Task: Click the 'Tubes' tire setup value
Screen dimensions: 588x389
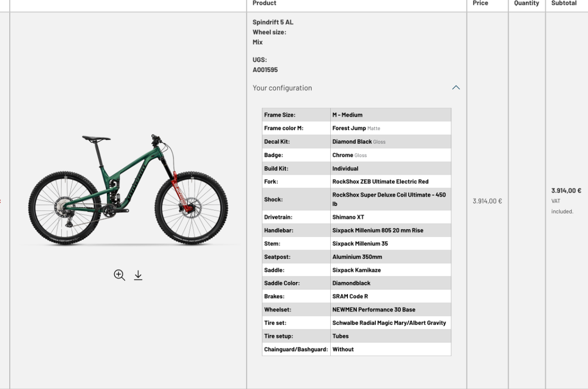Action: coord(341,336)
